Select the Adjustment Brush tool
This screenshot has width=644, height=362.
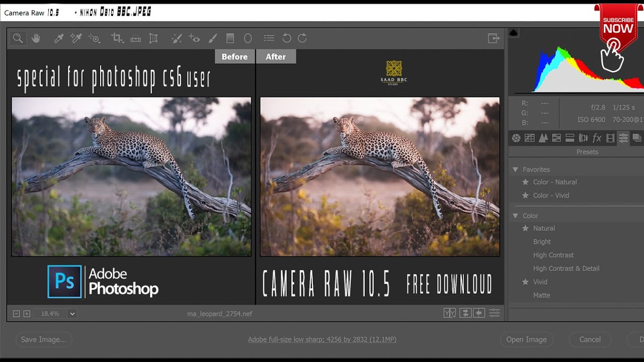[213, 38]
